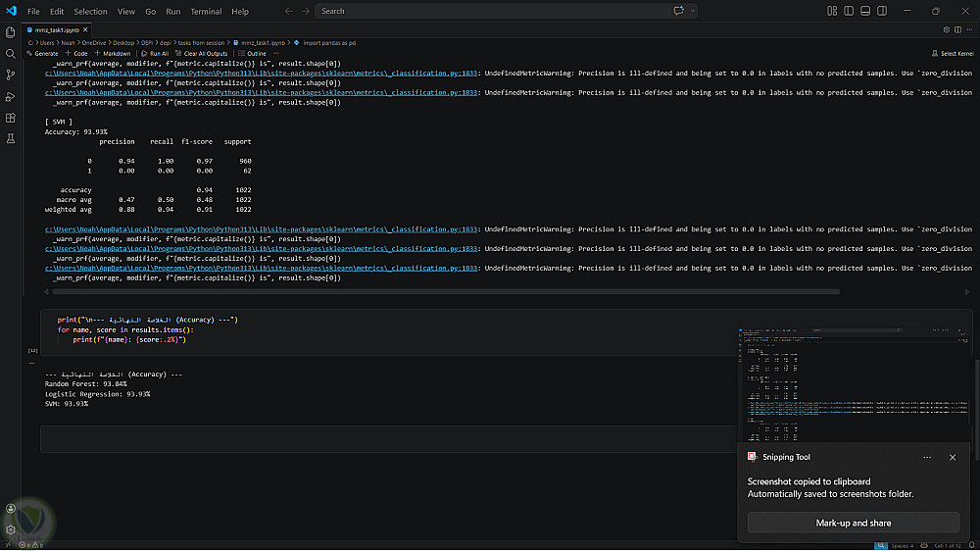Screen dimensions: 980x551
Task: Click the Run All notebook button
Action: [x=155, y=54]
